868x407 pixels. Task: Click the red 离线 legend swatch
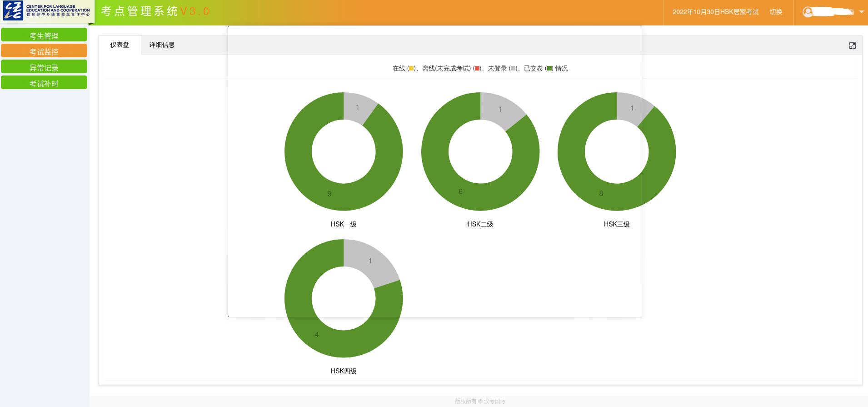click(477, 69)
